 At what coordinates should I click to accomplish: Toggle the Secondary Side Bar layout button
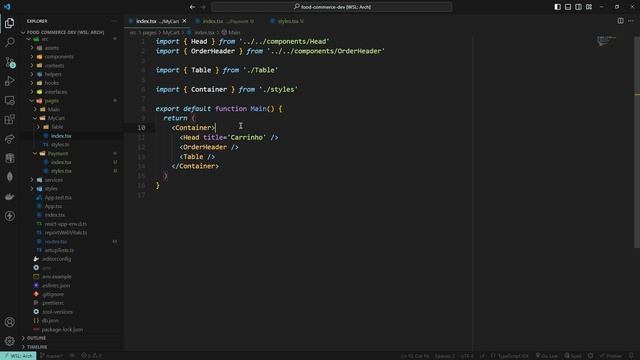click(578, 7)
